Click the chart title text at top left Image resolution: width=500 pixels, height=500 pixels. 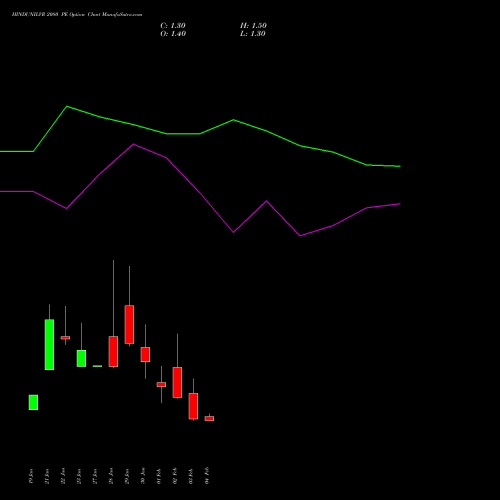tap(77, 15)
